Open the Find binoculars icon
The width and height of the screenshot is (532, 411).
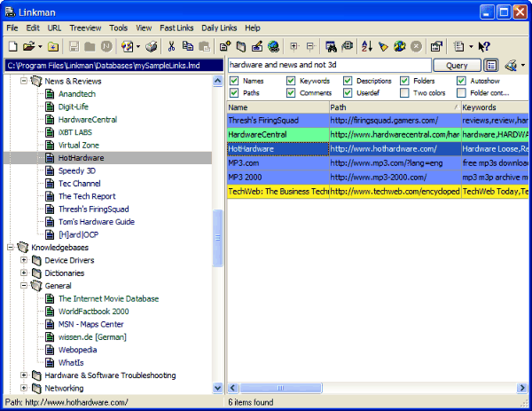[331, 46]
